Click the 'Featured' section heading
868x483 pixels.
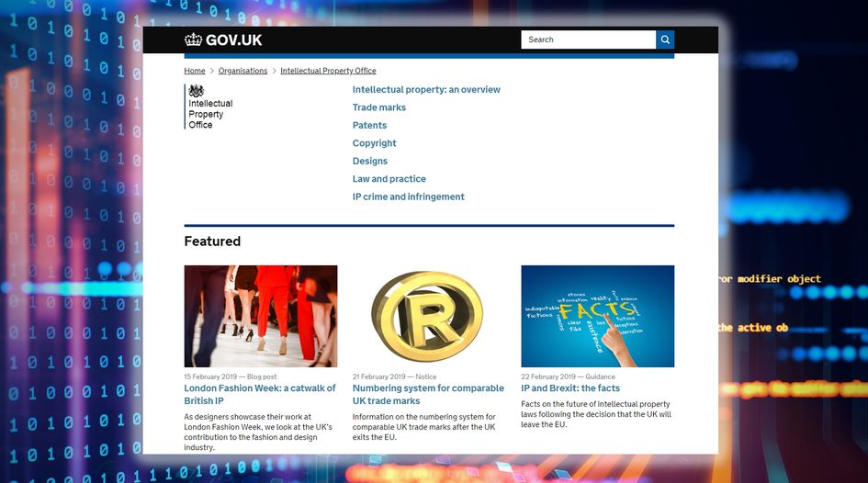[x=212, y=241]
